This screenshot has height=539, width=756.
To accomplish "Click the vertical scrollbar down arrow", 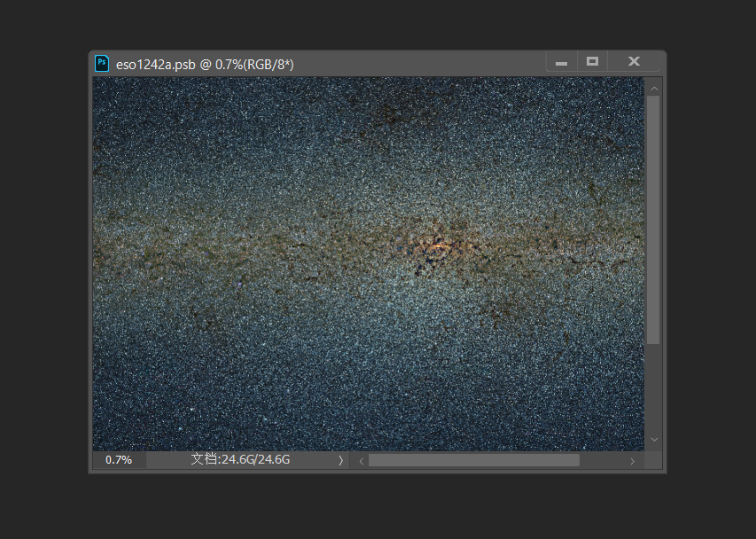I will [654, 440].
